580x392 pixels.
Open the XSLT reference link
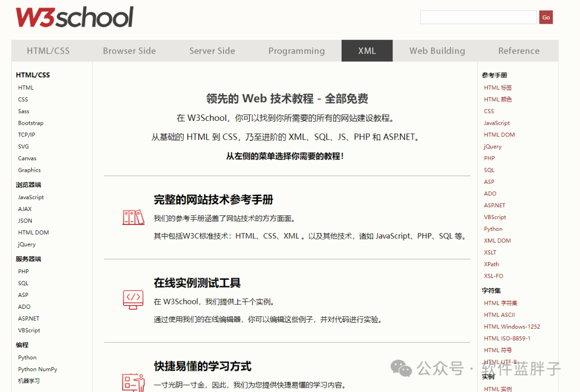point(490,252)
